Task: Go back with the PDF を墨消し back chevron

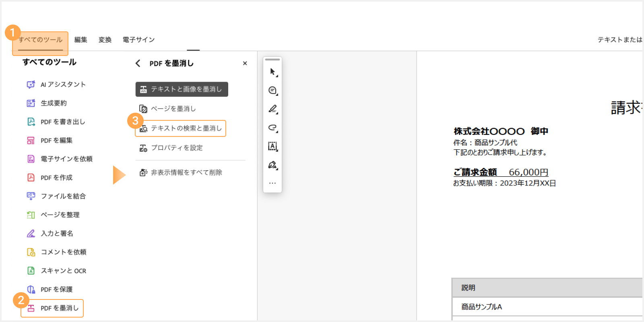Action: (x=138, y=63)
